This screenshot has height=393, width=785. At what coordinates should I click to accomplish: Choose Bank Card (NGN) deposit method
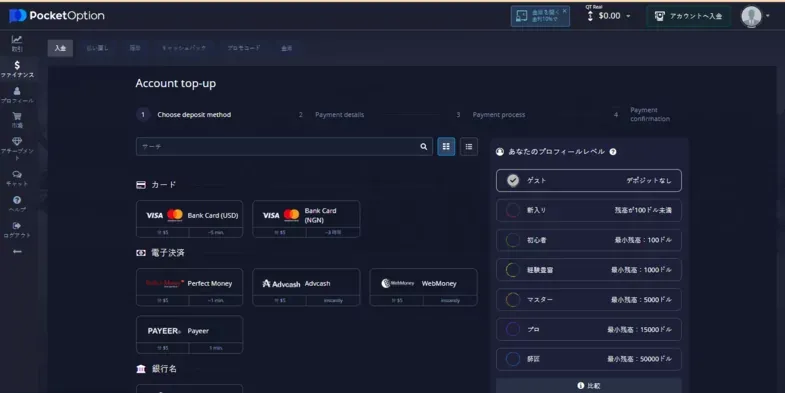[306, 219]
